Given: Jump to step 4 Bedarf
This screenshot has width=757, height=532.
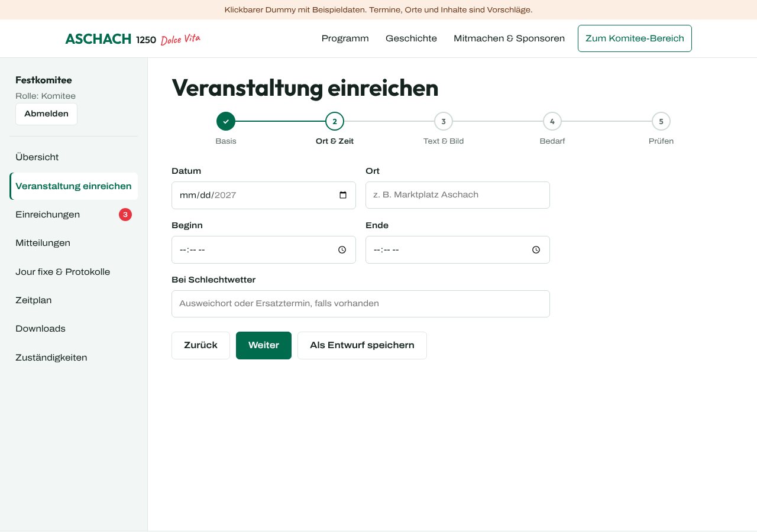Looking at the screenshot, I should [552, 121].
